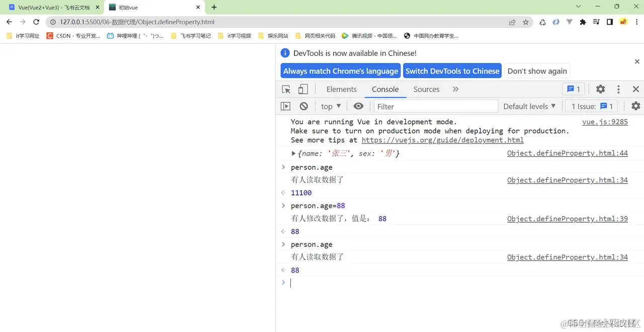The height and width of the screenshot is (332, 644).
Task: Share this page from the address bar
Action: tap(512, 22)
